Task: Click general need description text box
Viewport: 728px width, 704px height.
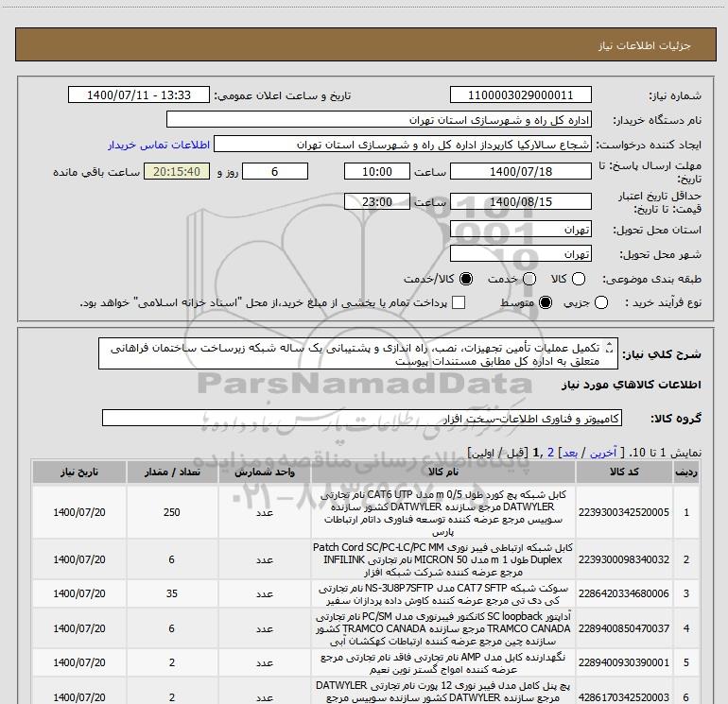Action: coord(358,353)
